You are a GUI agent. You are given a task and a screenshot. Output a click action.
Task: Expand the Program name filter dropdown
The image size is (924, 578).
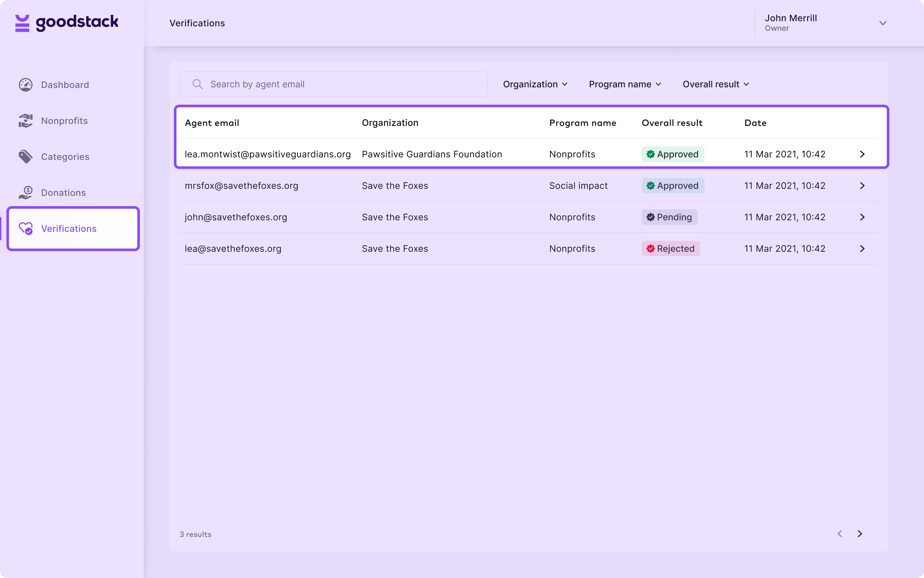(x=625, y=84)
